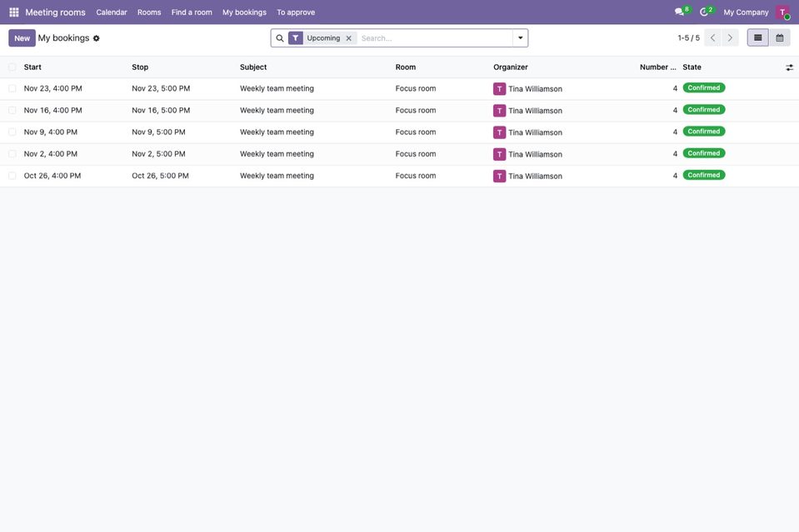Screen dimensions: 799x532
Task: Open the activities clock icon
Action: point(704,12)
